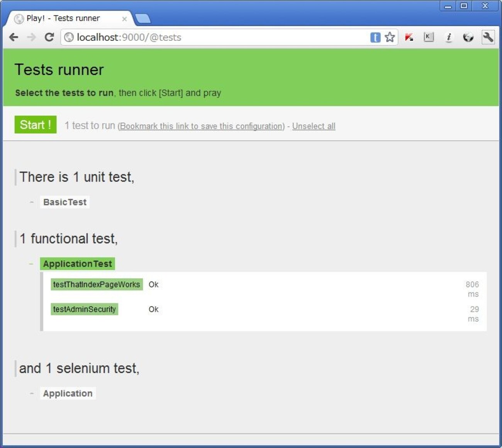Screen dimensions: 502x448
Task: Expand the Application selenium test dash
Action: pyautogui.click(x=32, y=393)
